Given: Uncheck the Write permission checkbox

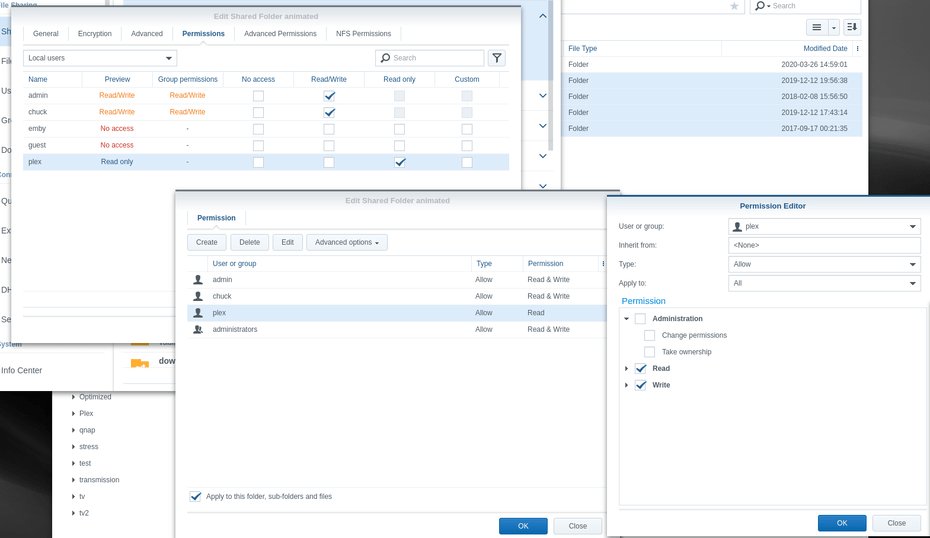Looking at the screenshot, I should [641, 385].
